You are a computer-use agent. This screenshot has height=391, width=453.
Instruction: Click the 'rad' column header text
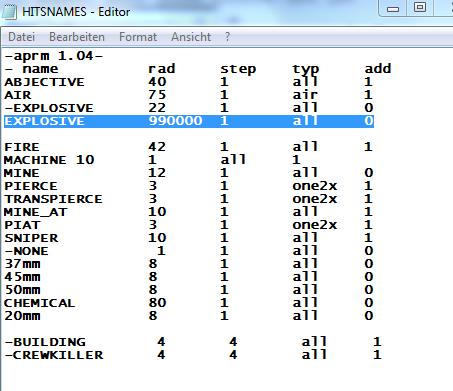(161, 69)
